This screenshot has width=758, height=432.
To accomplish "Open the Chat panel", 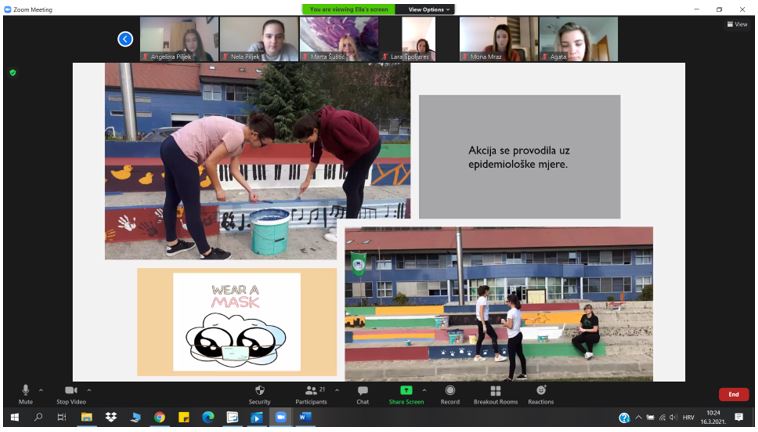I will (362, 391).
